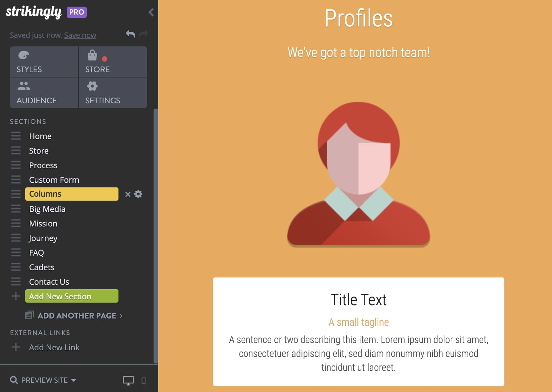Open the Styles palette panel

coord(44,62)
